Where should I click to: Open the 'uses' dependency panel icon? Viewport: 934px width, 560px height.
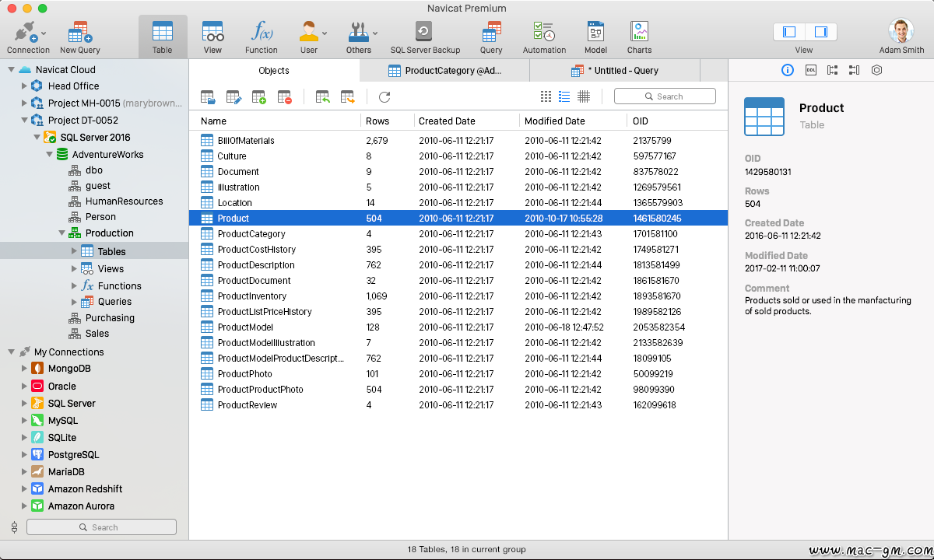(x=832, y=70)
